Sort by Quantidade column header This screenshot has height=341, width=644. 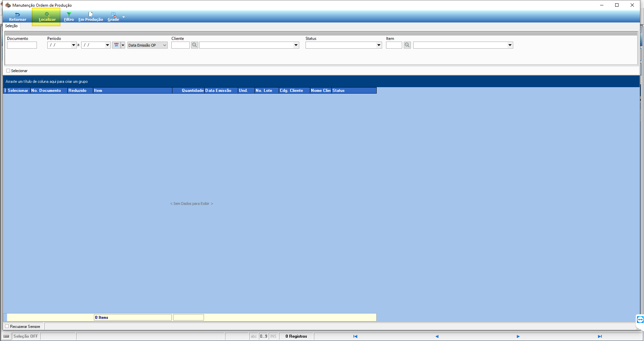click(188, 91)
